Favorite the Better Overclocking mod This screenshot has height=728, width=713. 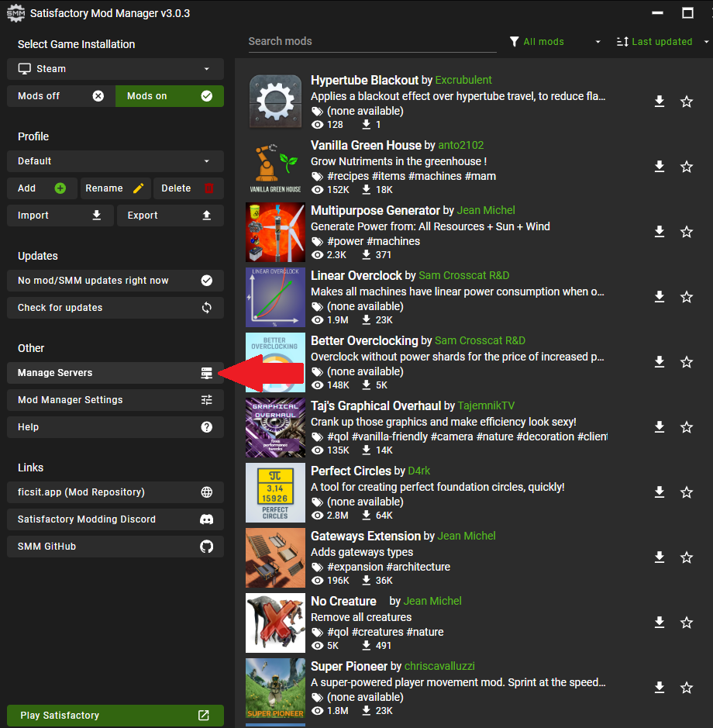click(x=687, y=362)
